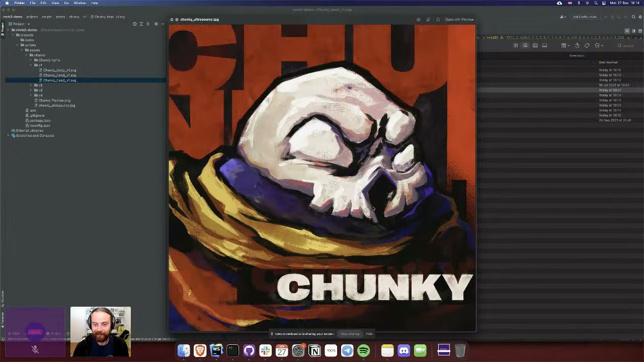Expand Scratches and Consoles
Viewport: 644px width, 362px height.
(8, 135)
